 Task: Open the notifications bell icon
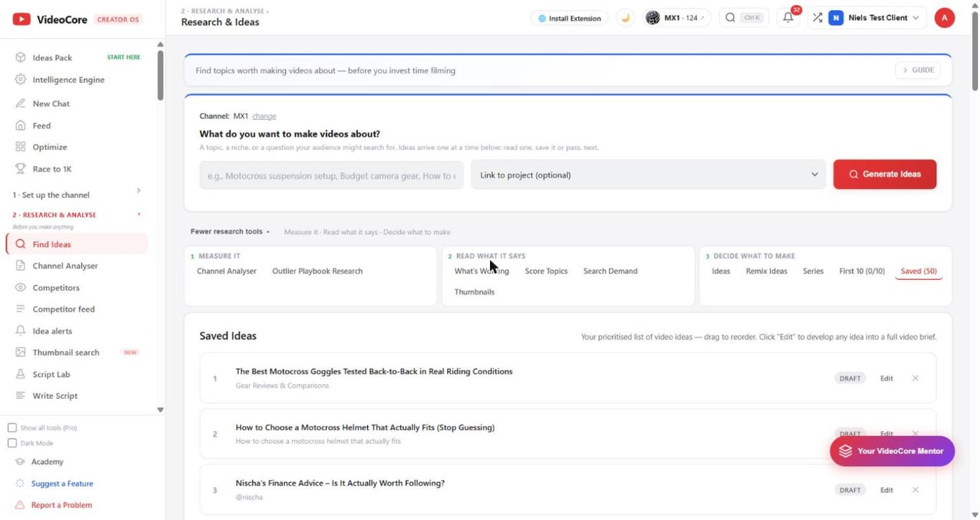[788, 18]
